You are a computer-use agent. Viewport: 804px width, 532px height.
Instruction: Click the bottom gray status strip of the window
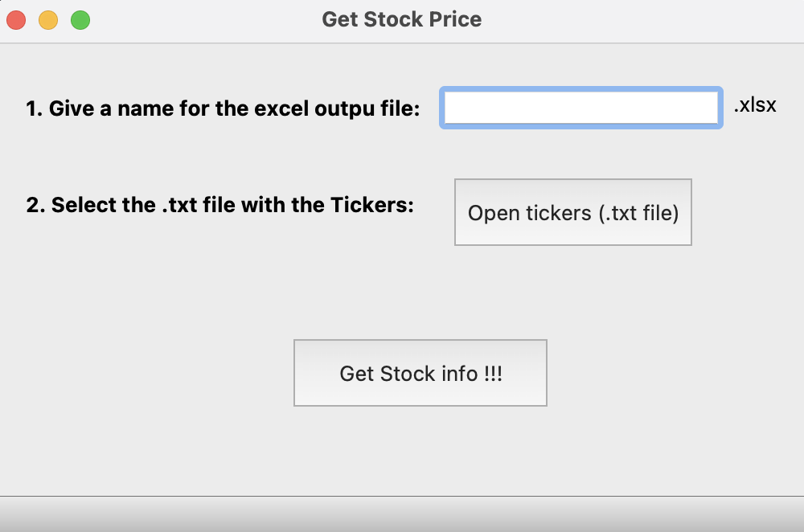tap(402, 514)
